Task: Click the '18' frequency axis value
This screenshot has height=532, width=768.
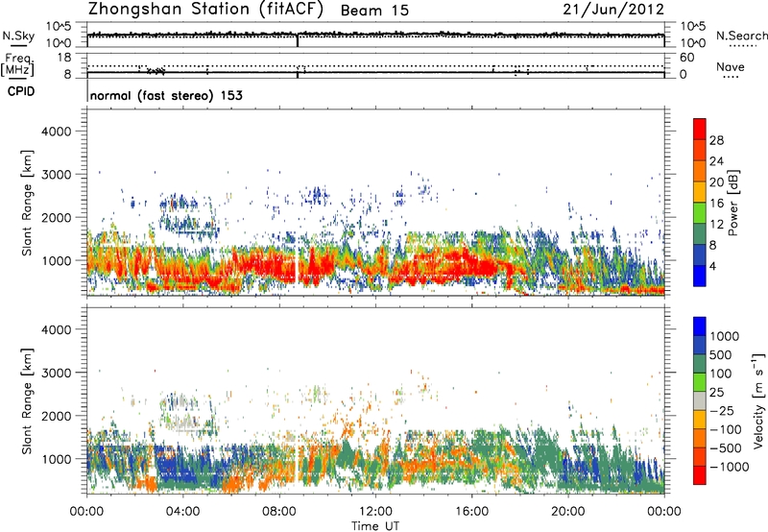Action: [64, 58]
